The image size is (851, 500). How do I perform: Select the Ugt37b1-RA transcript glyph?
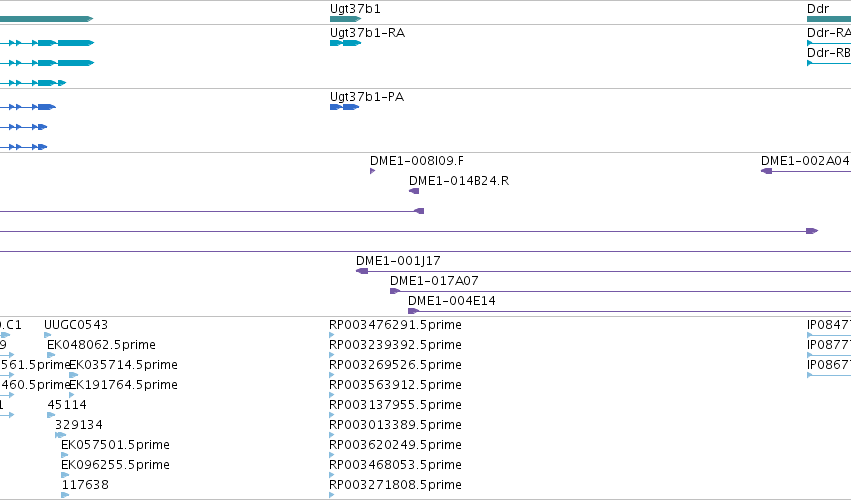click(x=344, y=43)
